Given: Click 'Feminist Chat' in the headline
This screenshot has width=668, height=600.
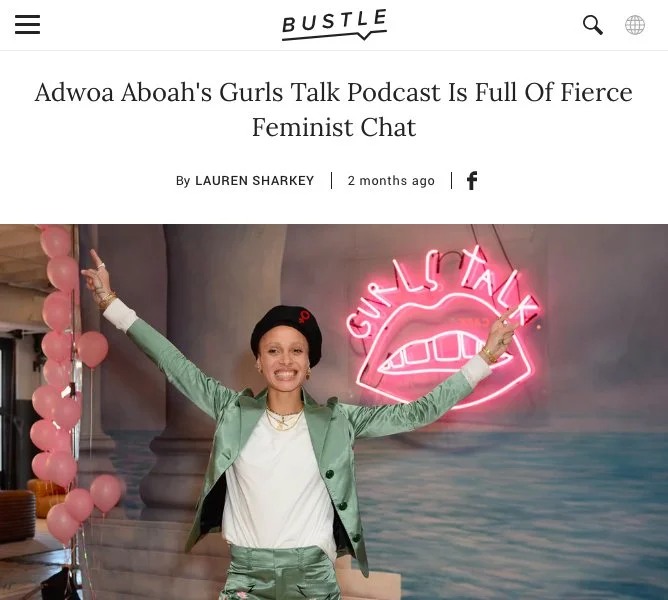Looking at the screenshot, I should tap(334, 127).
